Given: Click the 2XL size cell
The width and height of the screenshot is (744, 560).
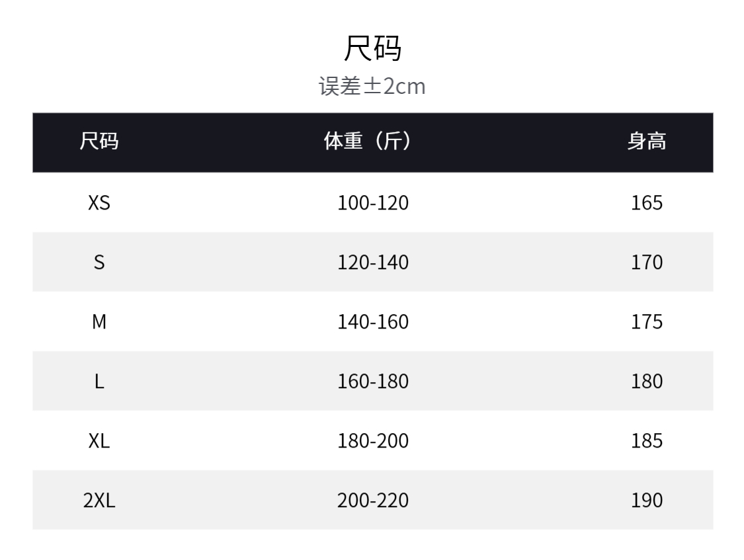Looking at the screenshot, I should 99,500.
